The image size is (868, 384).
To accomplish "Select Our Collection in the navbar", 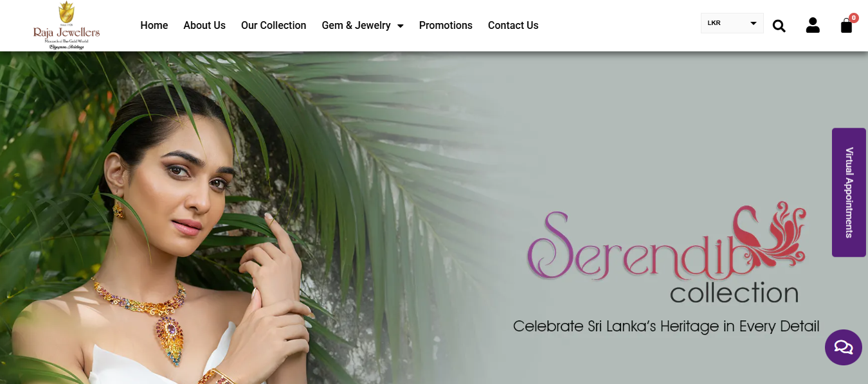I will point(273,26).
